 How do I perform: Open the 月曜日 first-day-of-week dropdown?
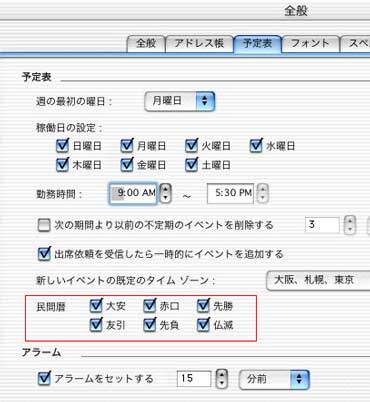(x=180, y=101)
